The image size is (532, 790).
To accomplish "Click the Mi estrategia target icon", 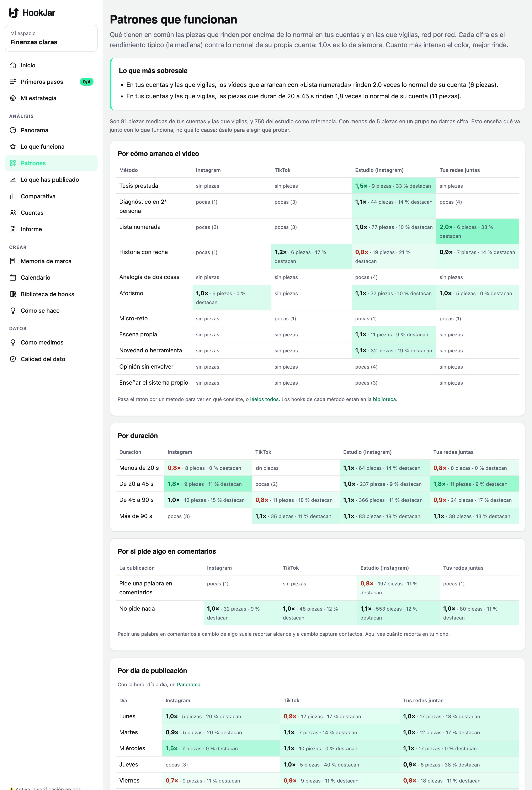I will pos(13,98).
